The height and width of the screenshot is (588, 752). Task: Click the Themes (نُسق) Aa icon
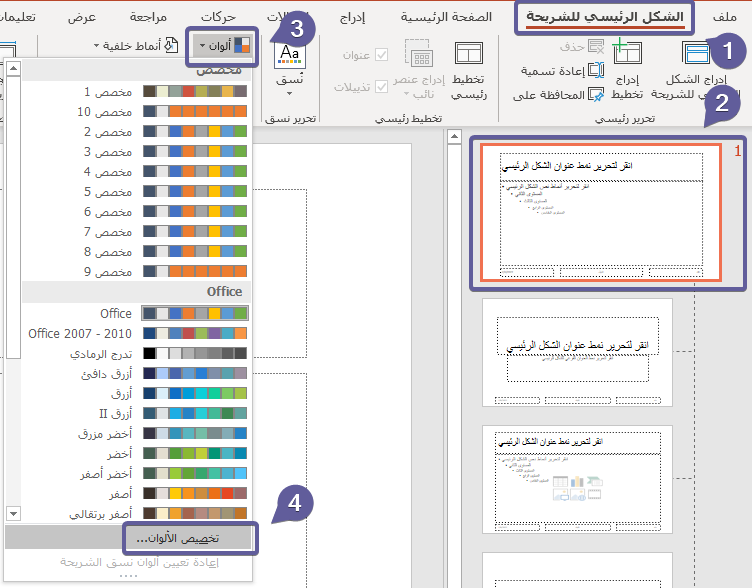pos(290,55)
